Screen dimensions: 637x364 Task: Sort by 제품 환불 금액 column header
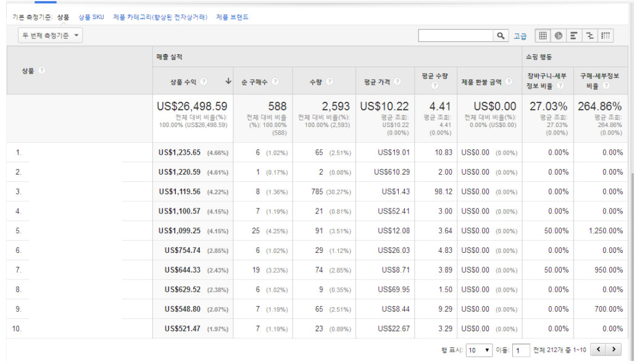click(x=481, y=82)
